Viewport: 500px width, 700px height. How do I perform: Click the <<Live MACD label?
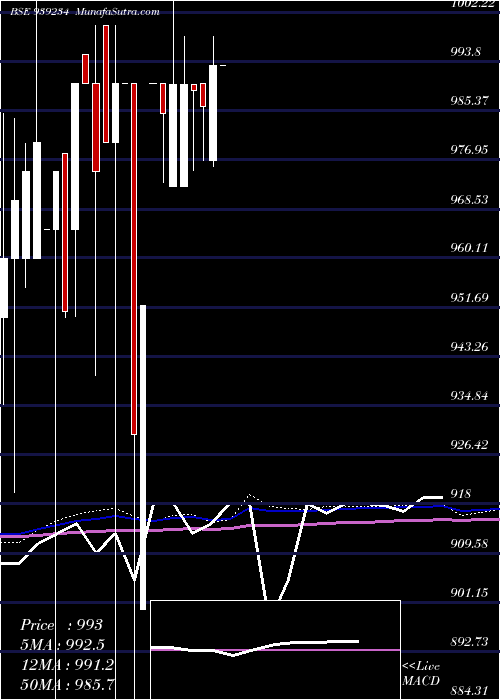point(421,674)
